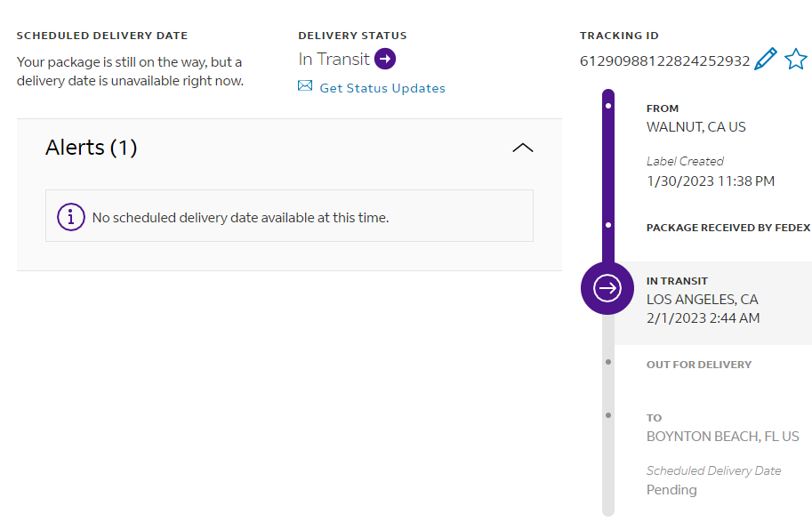This screenshot has width=812, height=522.
Task: Click the tracking ID number
Action: tap(664, 60)
